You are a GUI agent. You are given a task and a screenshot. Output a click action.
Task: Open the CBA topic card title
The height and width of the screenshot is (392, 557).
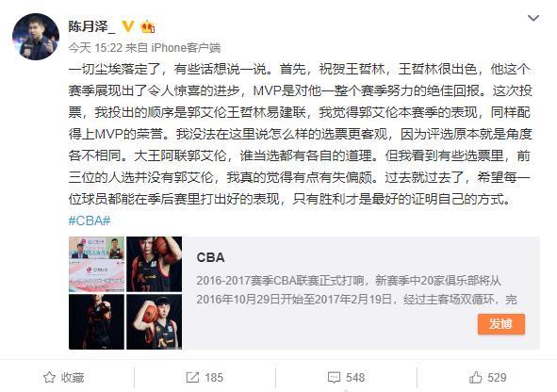click(210, 257)
